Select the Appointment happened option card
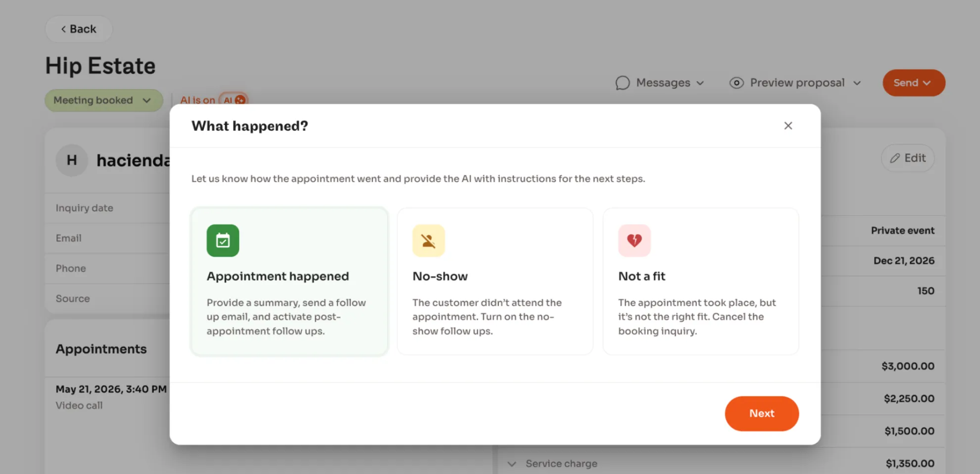 click(x=290, y=282)
